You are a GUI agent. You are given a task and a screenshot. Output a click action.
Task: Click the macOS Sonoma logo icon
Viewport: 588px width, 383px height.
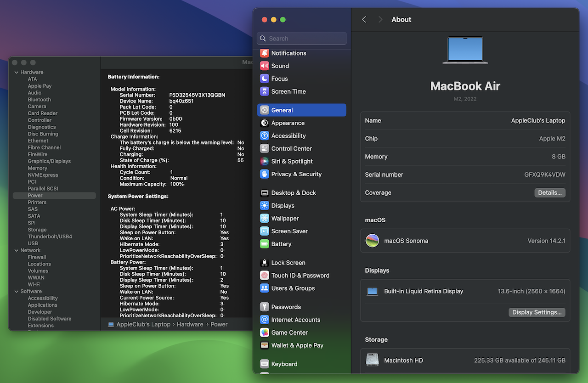click(372, 241)
